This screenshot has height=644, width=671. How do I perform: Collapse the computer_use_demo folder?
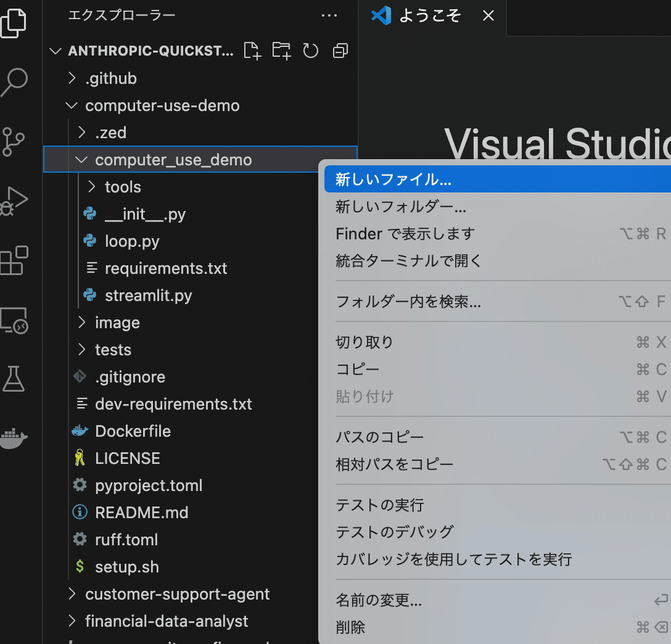(82, 160)
